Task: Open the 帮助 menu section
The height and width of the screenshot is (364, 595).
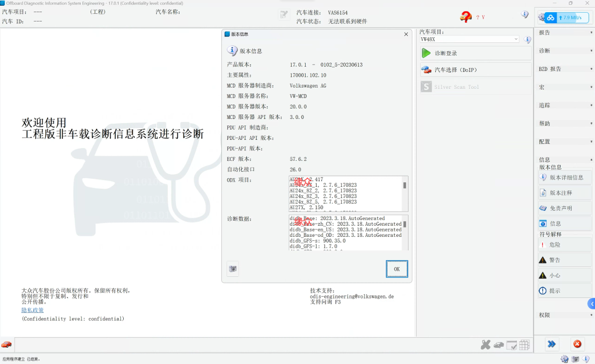Action: [x=563, y=124]
